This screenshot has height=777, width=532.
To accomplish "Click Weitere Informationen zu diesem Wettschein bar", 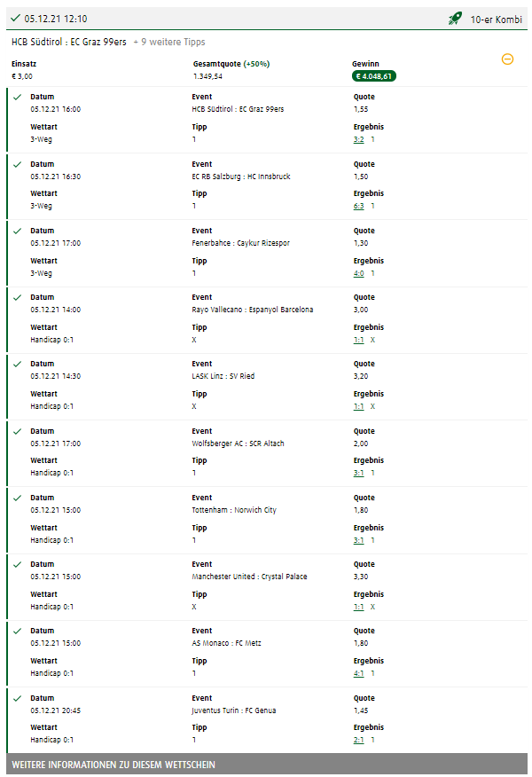I will pyautogui.click(x=267, y=764).
